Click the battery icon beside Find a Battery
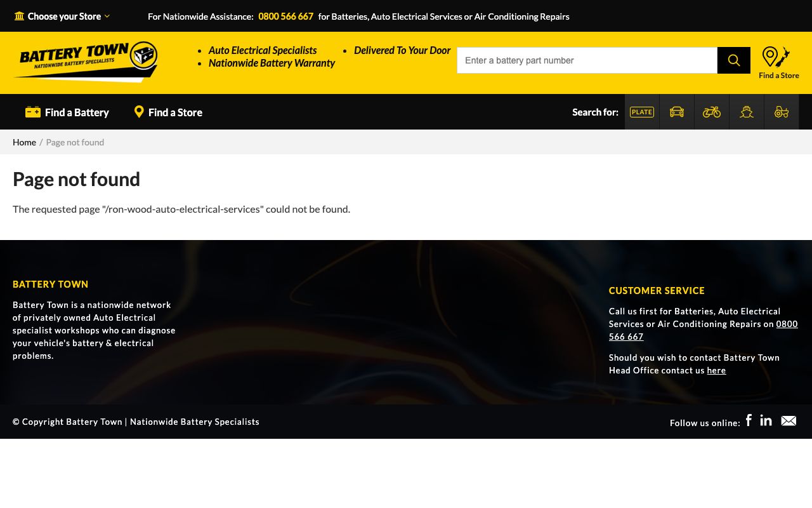This screenshot has width=812, height=508. 33,112
